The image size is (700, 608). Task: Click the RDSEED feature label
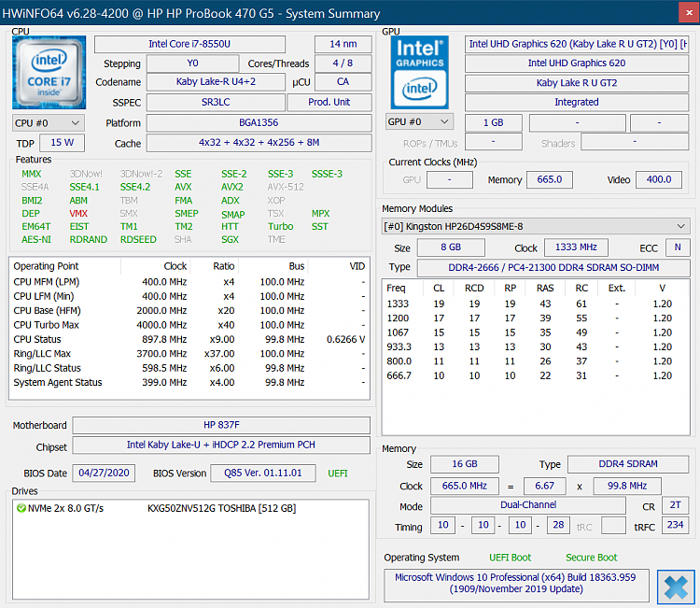tap(138, 239)
